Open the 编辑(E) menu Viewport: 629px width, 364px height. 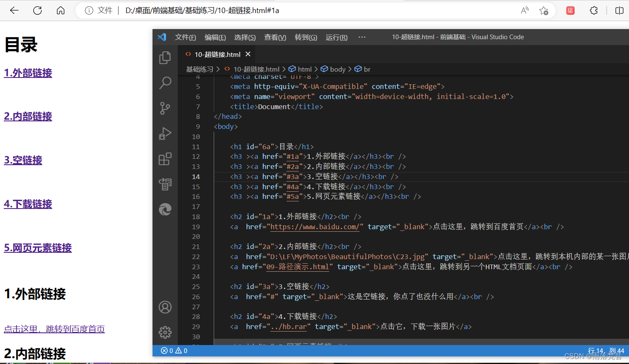click(215, 37)
